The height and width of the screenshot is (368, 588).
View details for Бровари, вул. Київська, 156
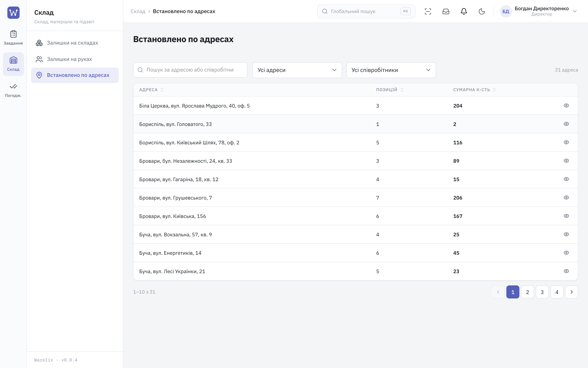click(566, 216)
